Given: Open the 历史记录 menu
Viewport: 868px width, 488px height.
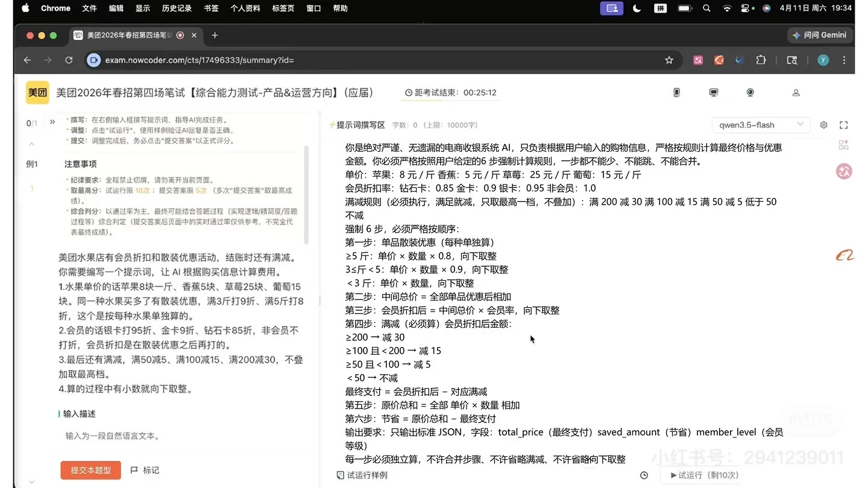Looking at the screenshot, I should click(177, 8).
